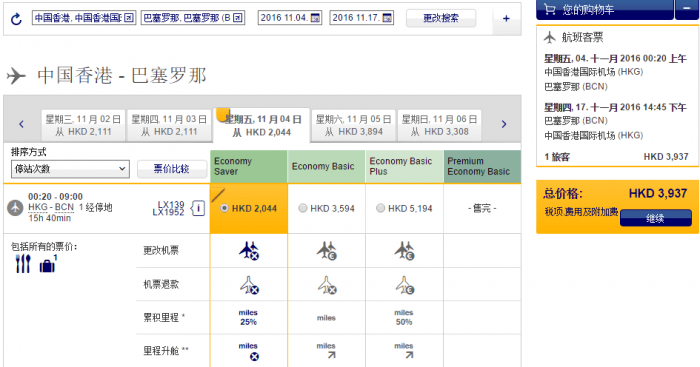
Task: Click the HKG - BCN route link
Action: click(x=51, y=208)
